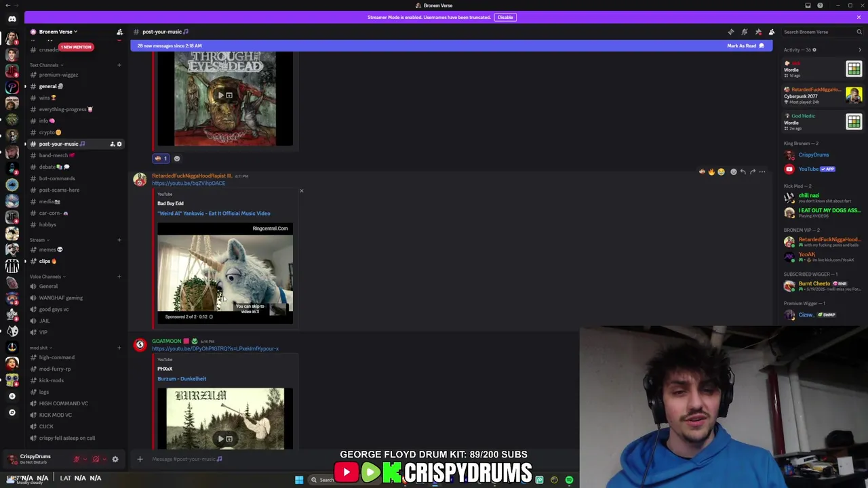The width and height of the screenshot is (868, 488).
Task: Open the high-command channel
Action: coord(75,357)
